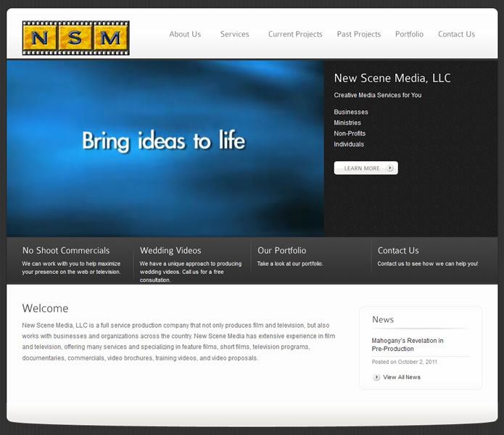Select Contact Us in top navigation

(x=456, y=34)
